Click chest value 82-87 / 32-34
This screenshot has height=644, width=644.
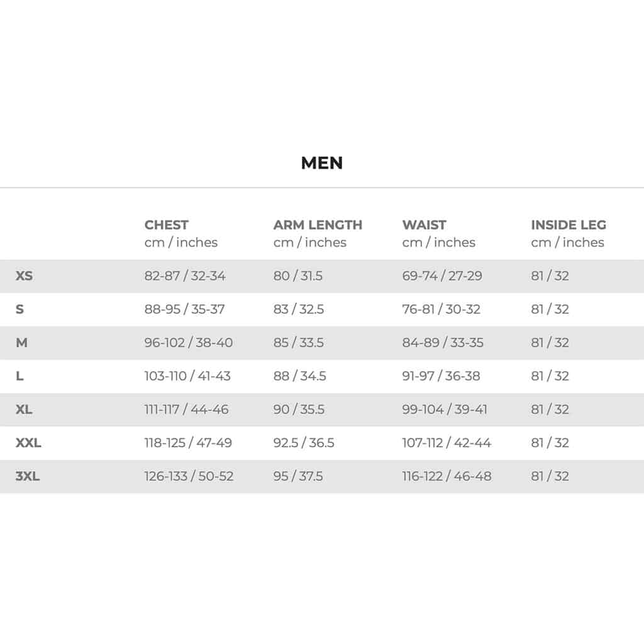(185, 275)
